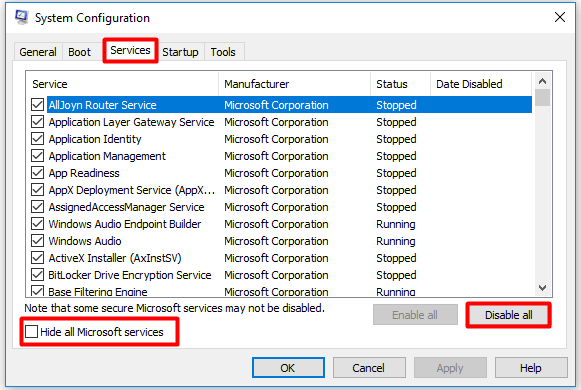Image resolution: width=581 pixels, height=390 pixels.
Task: Uncheck AppX Deployment Service checkbox
Action: tap(37, 190)
